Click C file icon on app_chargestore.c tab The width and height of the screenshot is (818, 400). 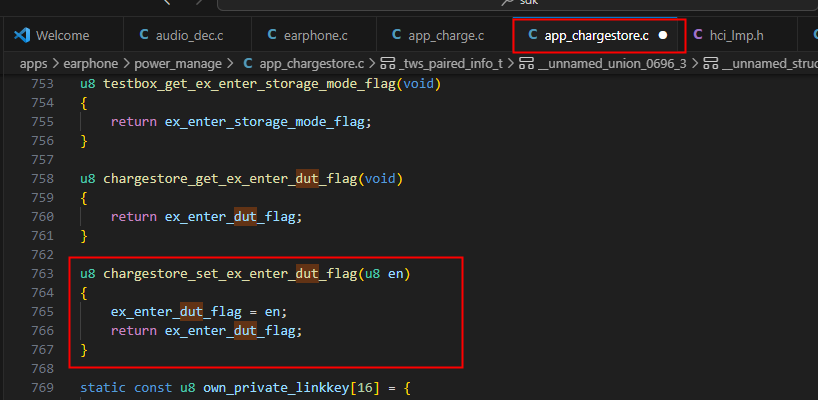coord(533,35)
